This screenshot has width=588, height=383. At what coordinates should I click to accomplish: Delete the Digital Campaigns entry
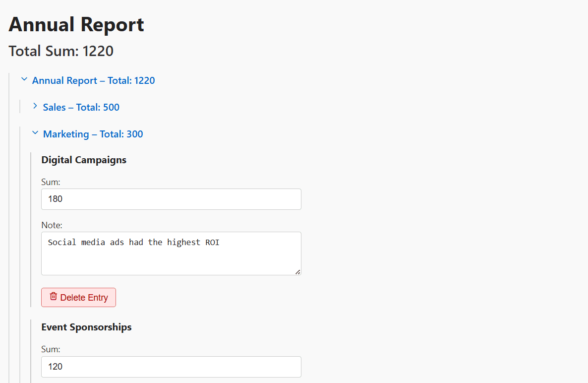coord(78,297)
